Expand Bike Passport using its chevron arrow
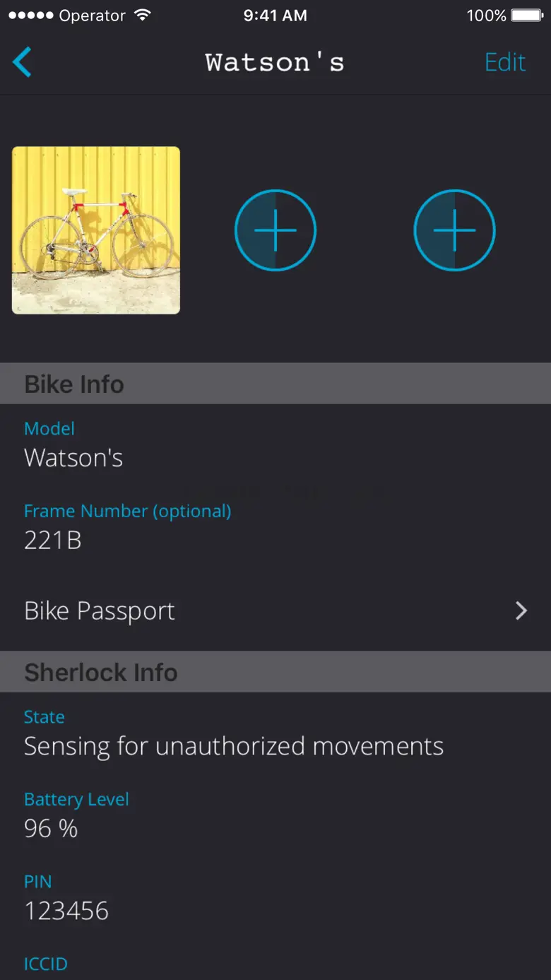The image size is (551, 980). (521, 611)
